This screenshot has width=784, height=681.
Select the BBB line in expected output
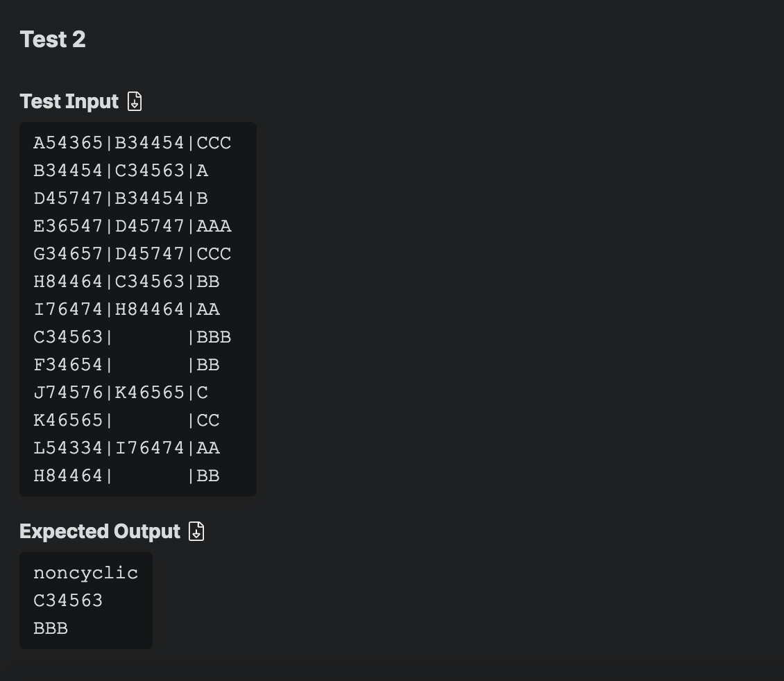pyautogui.click(x=51, y=628)
